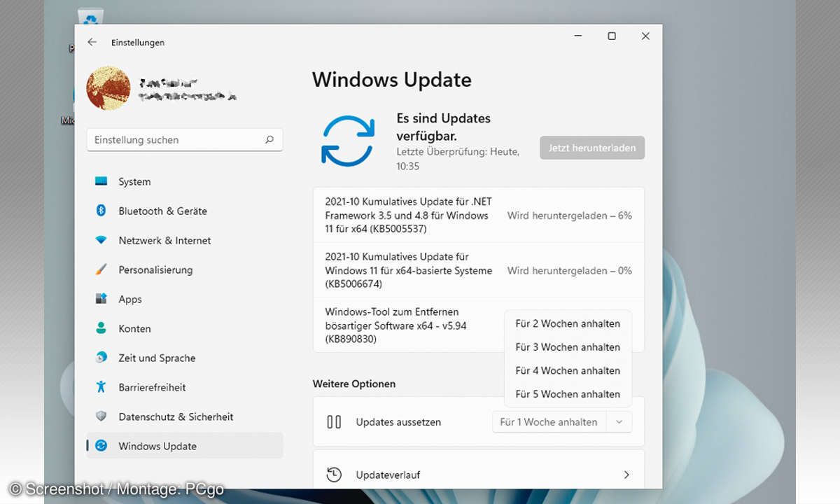Image resolution: width=840 pixels, height=504 pixels.
Task: Select Konten in the sidebar
Action: coord(185,328)
